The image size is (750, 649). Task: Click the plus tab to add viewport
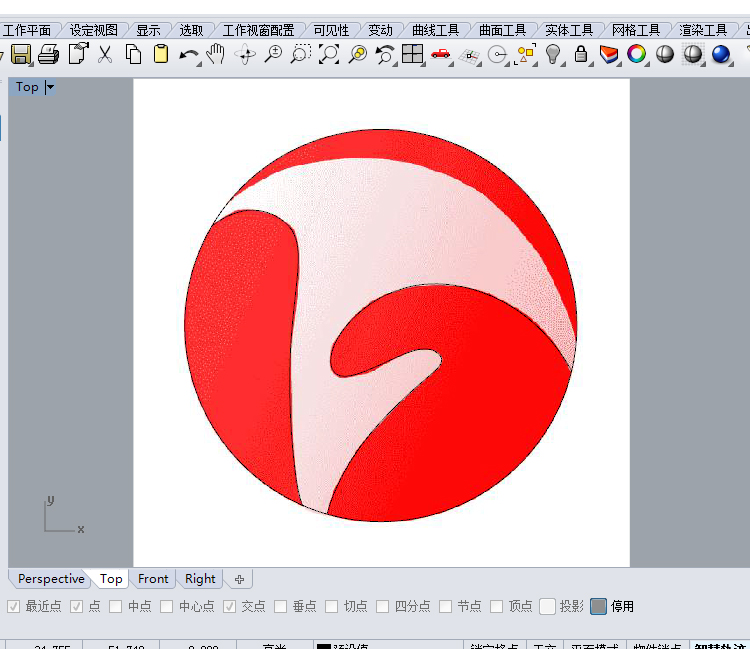pos(239,580)
